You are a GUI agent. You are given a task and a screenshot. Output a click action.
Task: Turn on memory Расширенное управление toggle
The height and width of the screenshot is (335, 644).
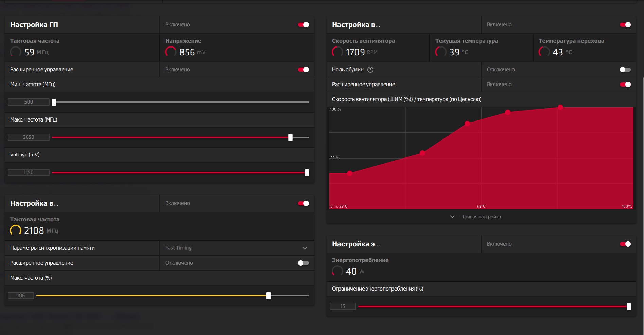pos(303,263)
